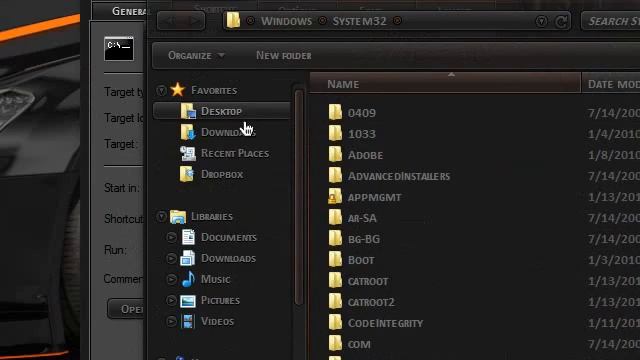
Task: Select the appmgmt folder name
Action: coord(374,198)
